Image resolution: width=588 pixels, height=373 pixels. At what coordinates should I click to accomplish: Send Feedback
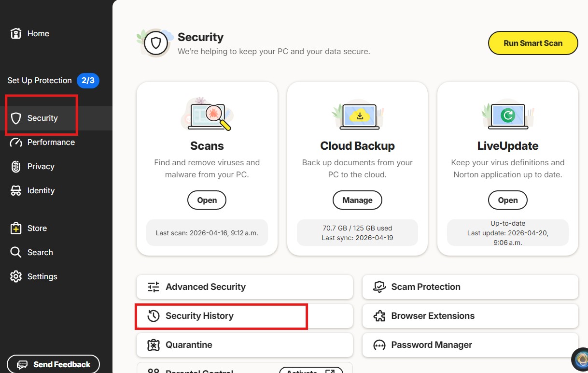tap(53, 364)
